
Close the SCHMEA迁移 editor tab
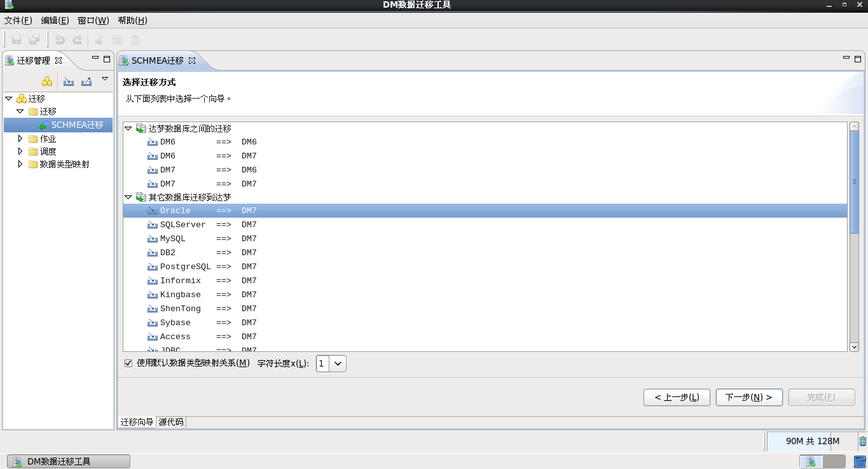pos(192,60)
